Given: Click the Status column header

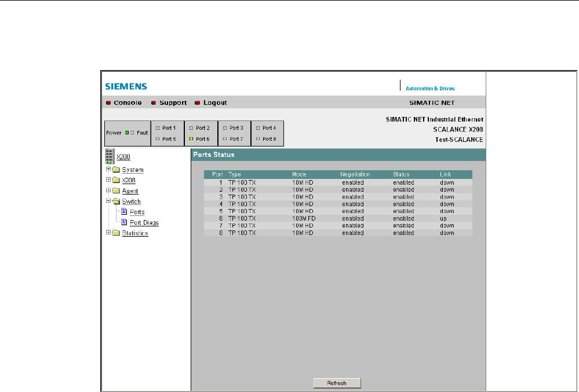Looking at the screenshot, I should 401,174.
